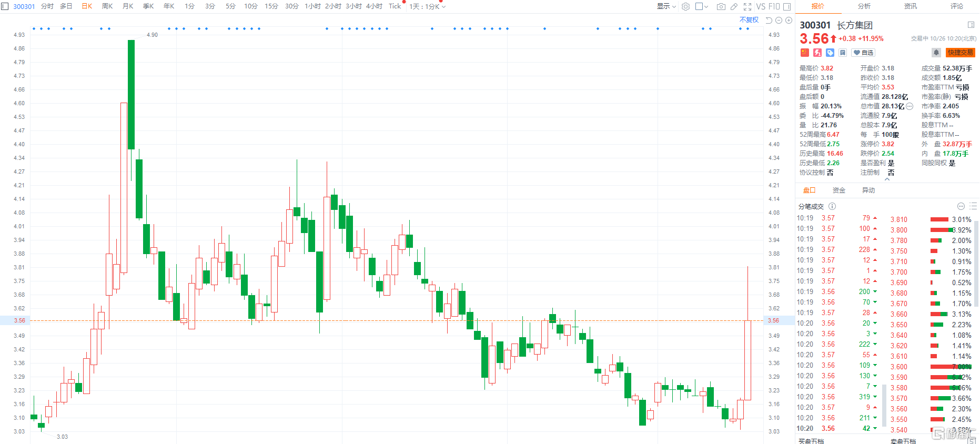Click the China flag market icon
Image resolution: width=980 pixels, height=444 pixels.
[x=804, y=53]
